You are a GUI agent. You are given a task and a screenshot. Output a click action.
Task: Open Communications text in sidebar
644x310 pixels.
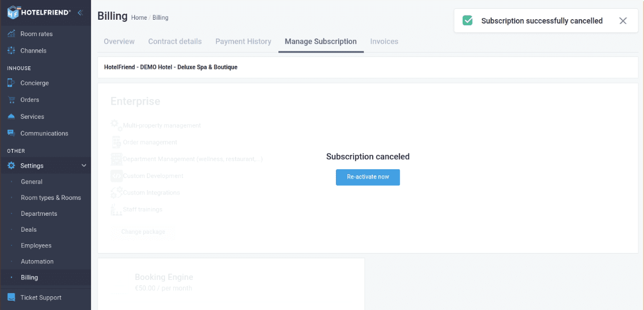(44, 134)
